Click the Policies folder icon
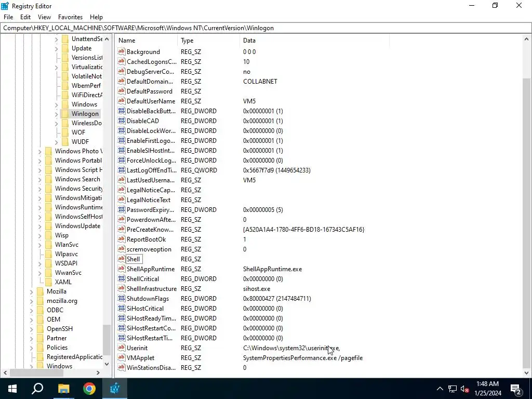The width and height of the screenshot is (532, 399). pos(41,348)
